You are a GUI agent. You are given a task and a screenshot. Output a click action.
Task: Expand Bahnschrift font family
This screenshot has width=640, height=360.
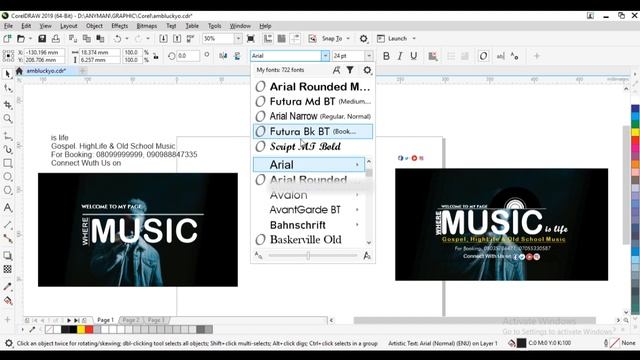pos(357,225)
